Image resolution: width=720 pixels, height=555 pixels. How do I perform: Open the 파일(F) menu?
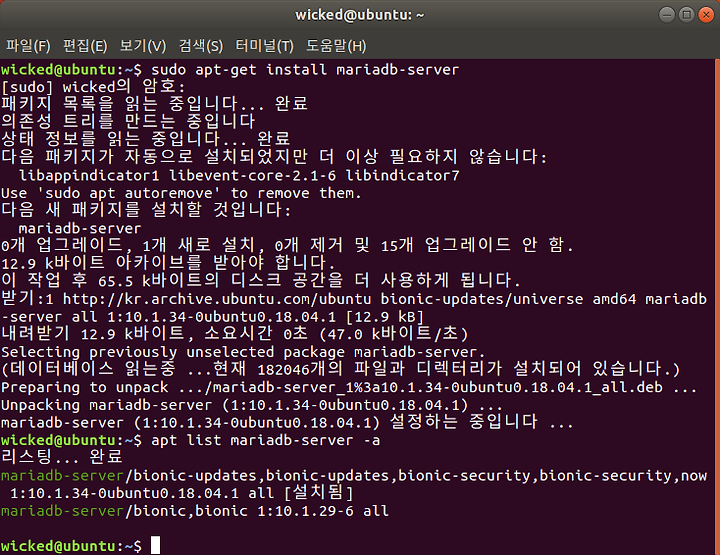pyautogui.click(x=28, y=46)
